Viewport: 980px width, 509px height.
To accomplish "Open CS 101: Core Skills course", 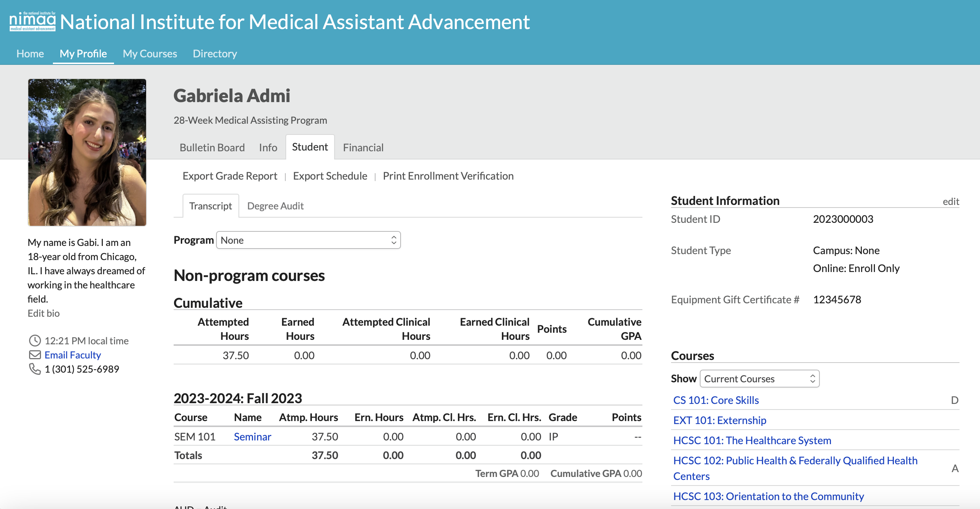I will tap(715, 400).
